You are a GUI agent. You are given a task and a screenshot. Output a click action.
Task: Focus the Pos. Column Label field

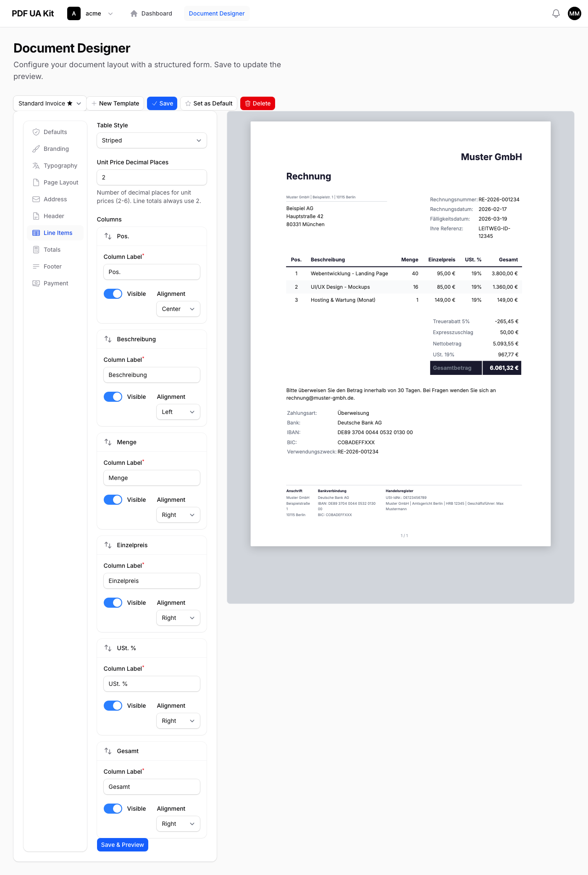pyautogui.click(x=152, y=272)
